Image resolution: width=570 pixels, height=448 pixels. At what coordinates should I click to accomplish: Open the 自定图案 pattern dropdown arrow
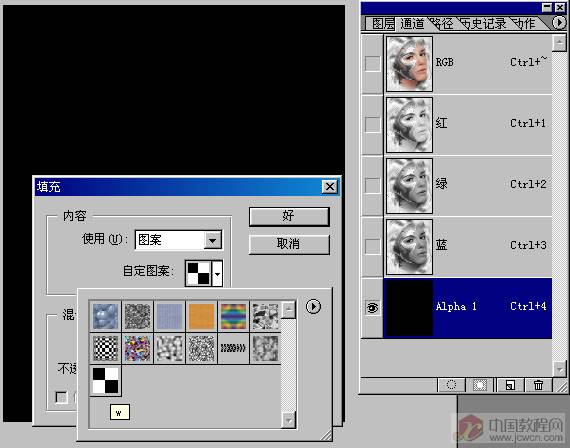click(217, 273)
